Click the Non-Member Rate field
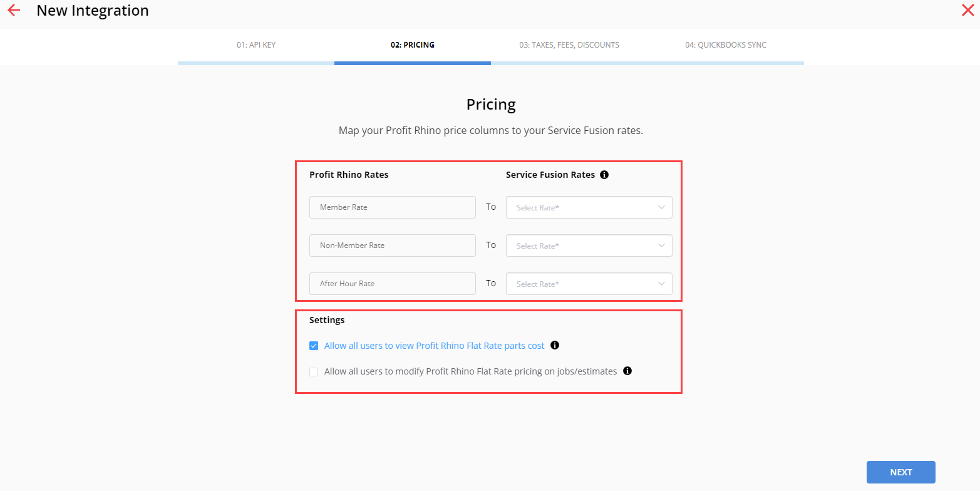The width and height of the screenshot is (980, 491). point(393,246)
